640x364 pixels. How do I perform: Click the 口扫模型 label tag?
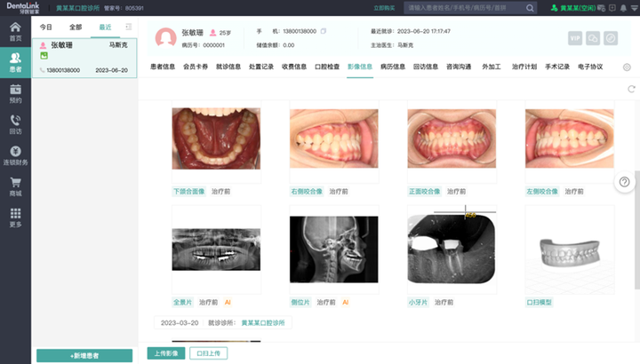(x=540, y=303)
